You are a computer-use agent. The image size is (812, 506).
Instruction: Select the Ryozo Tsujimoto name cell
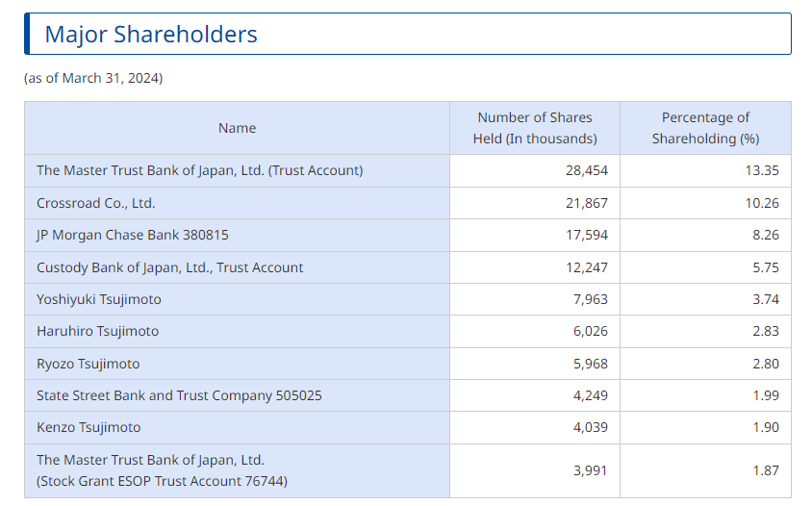pyautogui.click(x=238, y=364)
